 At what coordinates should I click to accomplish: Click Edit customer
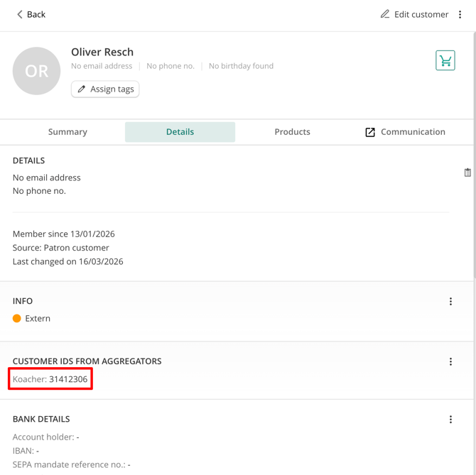(414, 14)
